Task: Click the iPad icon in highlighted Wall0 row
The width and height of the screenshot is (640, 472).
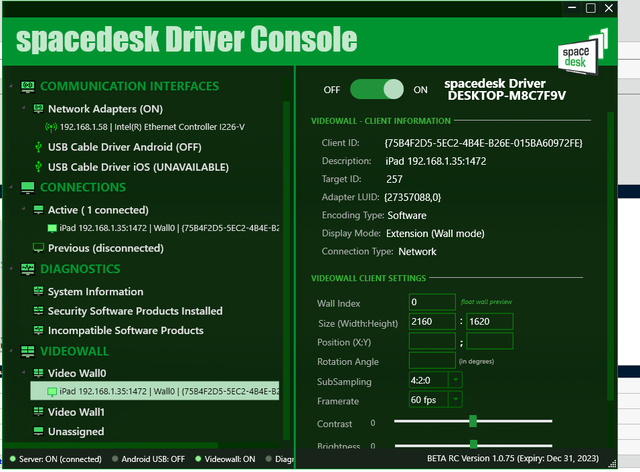Action: (x=52, y=392)
